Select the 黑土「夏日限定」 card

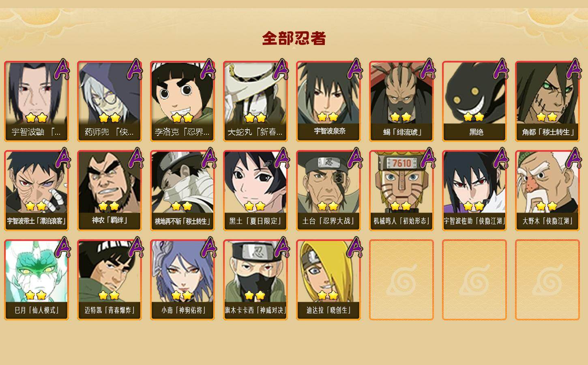click(x=255, y=190)
